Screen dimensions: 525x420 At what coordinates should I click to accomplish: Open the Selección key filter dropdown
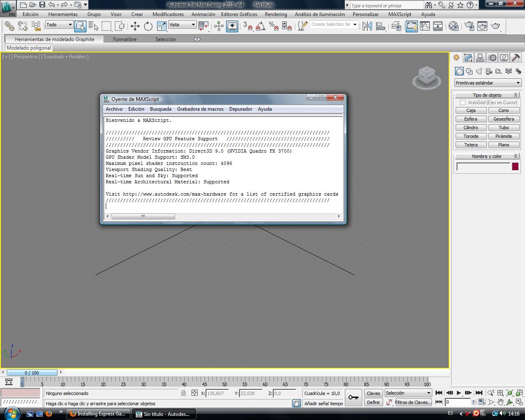[408, 393]
